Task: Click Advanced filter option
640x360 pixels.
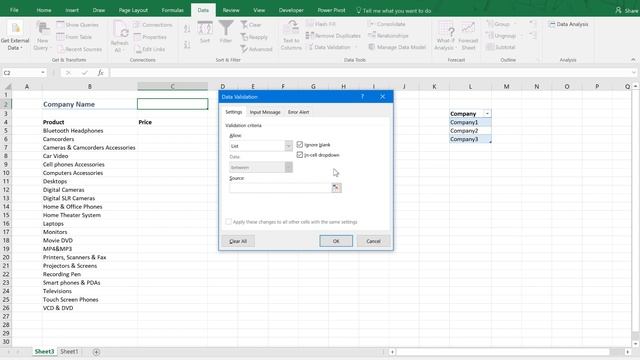Action: (x=256, y=49)
